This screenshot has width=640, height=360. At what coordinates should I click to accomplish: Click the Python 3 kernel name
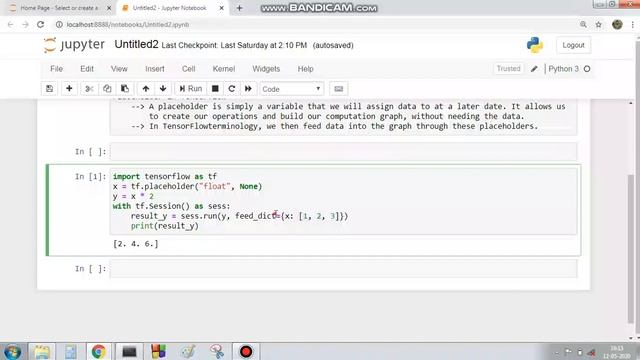[563, 69]
